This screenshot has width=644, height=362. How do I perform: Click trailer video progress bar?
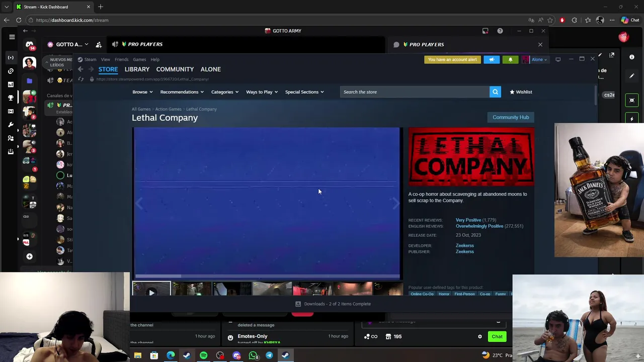click(x=267, y=276)
